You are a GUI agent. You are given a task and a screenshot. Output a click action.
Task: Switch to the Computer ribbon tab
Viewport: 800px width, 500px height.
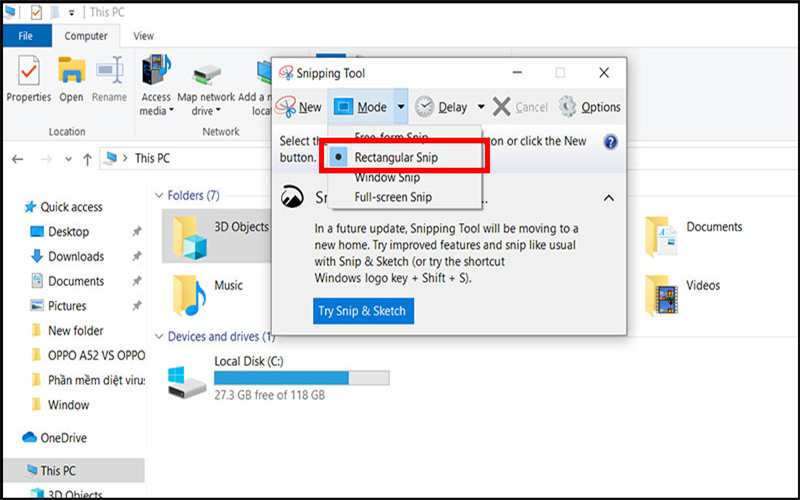[86, 36]
